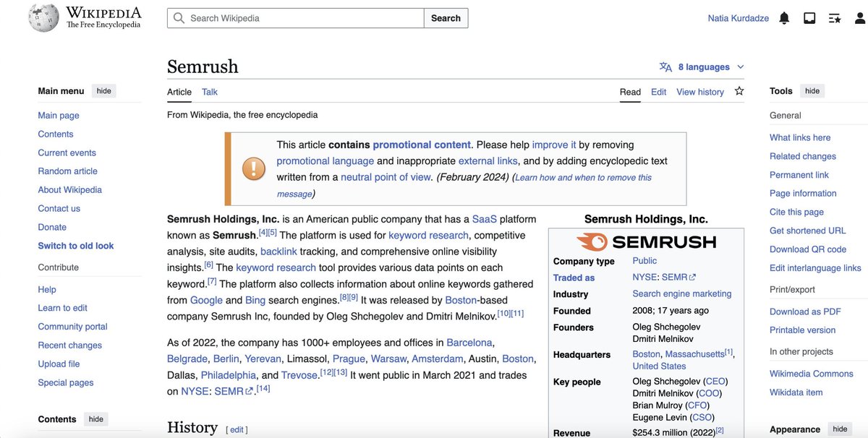Open Learn to edit link
Screen dimensions: 868x438
coord(62,308)
